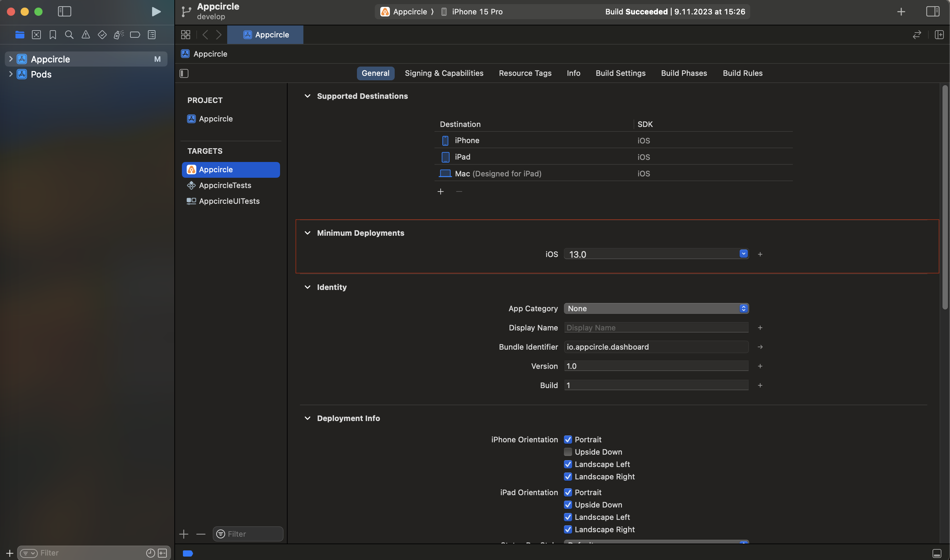Viewport: 950px width, 560px height.
Task: Show only source-controlled files filter
Action: tap(162, 553)
